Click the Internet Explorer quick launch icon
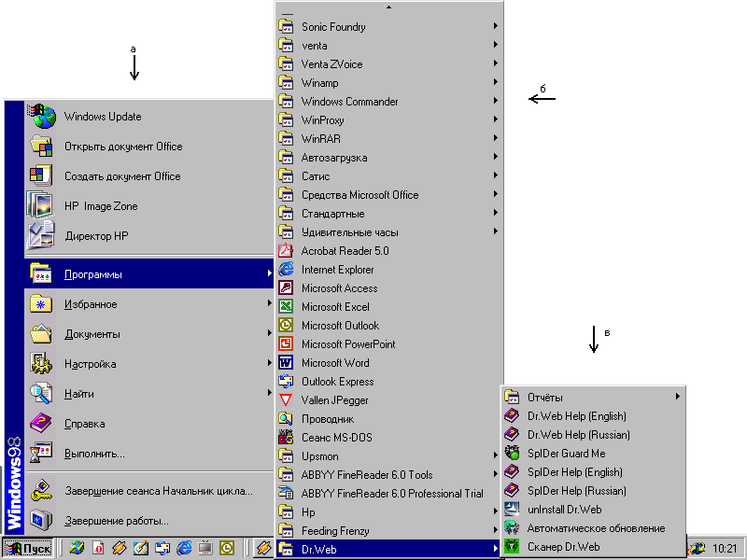The width and height of the screenshot is (747, 560). pyautogui.click(x=184, y=548)
